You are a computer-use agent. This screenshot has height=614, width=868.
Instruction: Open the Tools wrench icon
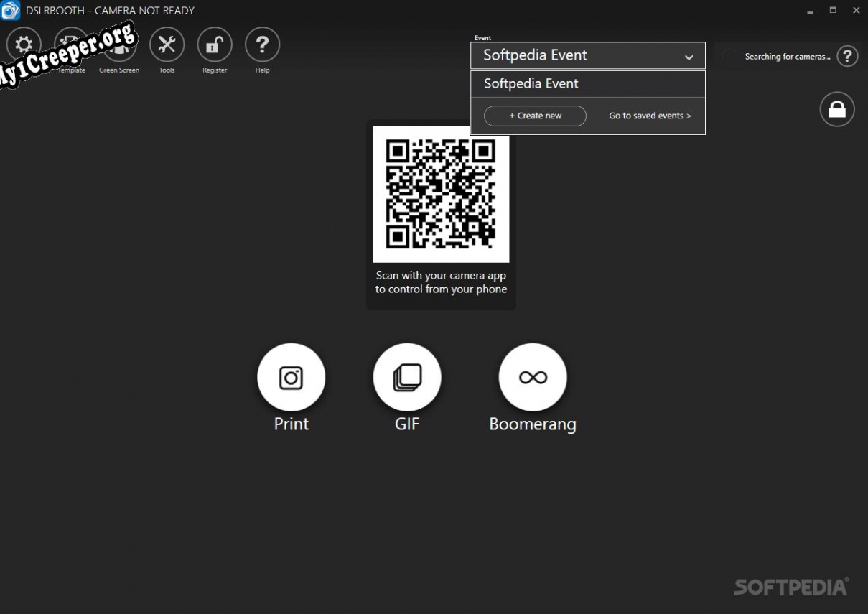[x=167, y=45]
